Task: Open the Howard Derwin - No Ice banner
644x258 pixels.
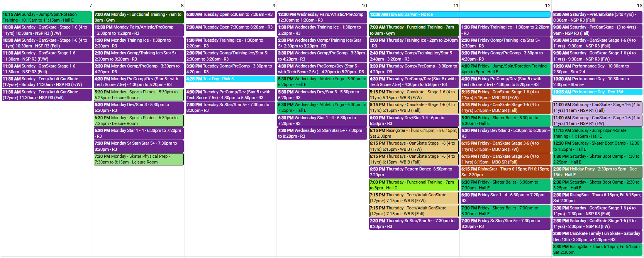Action: 459,15
